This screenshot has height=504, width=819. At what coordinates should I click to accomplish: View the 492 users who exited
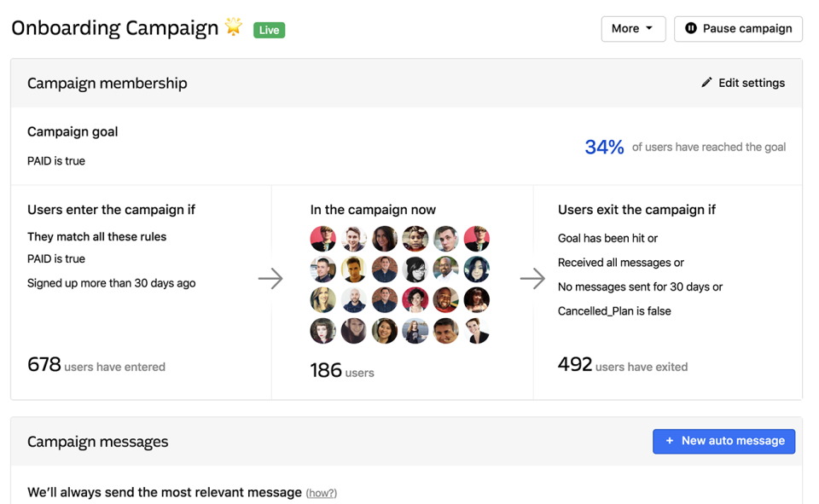point(575,366)
